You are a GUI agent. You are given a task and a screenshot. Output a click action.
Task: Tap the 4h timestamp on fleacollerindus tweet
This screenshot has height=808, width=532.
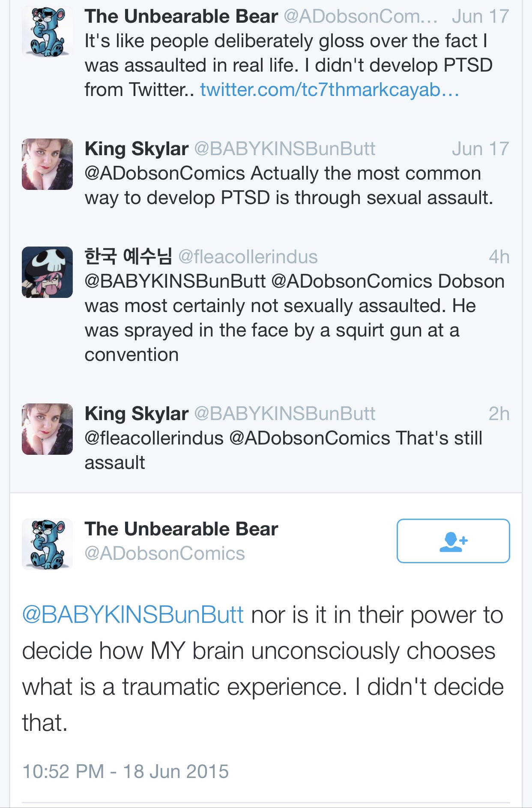499,257
